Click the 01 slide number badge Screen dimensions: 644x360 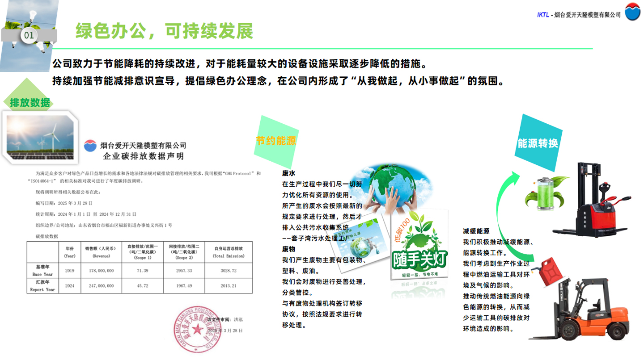pyautogui.click(x=29, y=35)
